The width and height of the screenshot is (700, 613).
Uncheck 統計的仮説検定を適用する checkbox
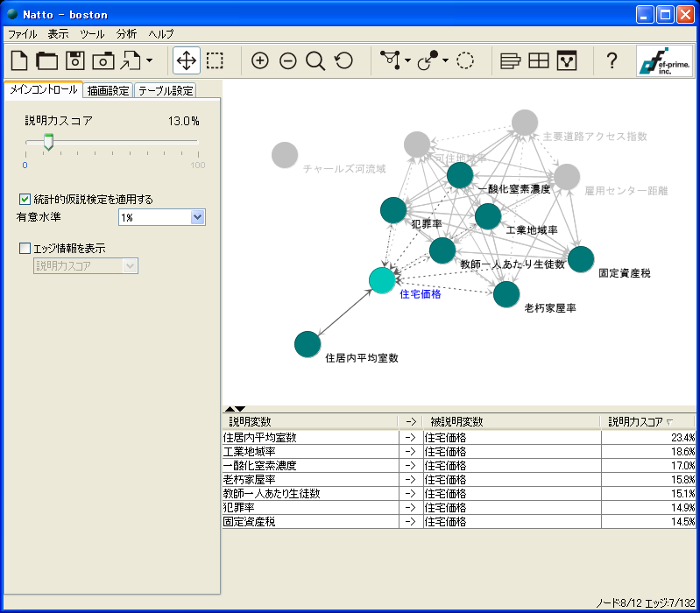(25, 199)
